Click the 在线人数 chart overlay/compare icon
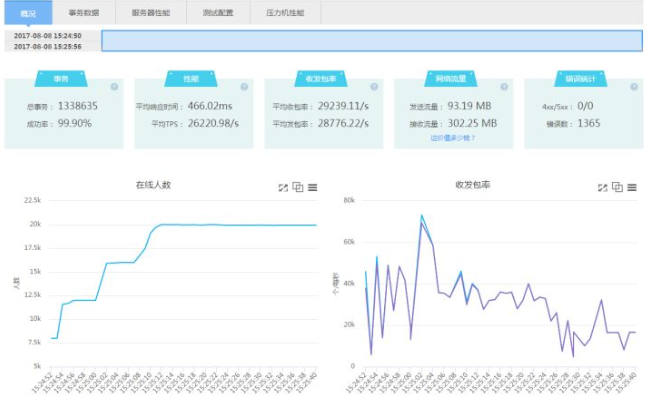 pyautogui.click(x=298, y=187)
